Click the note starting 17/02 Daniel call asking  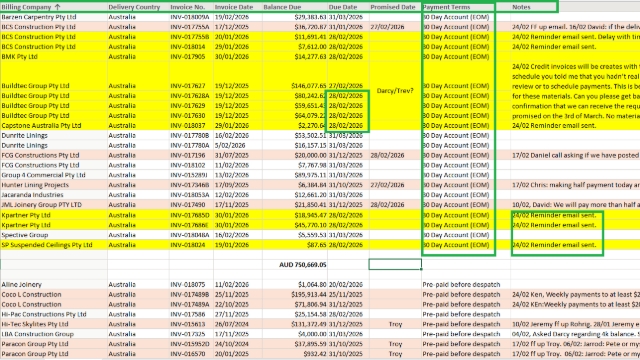[575, 155]
